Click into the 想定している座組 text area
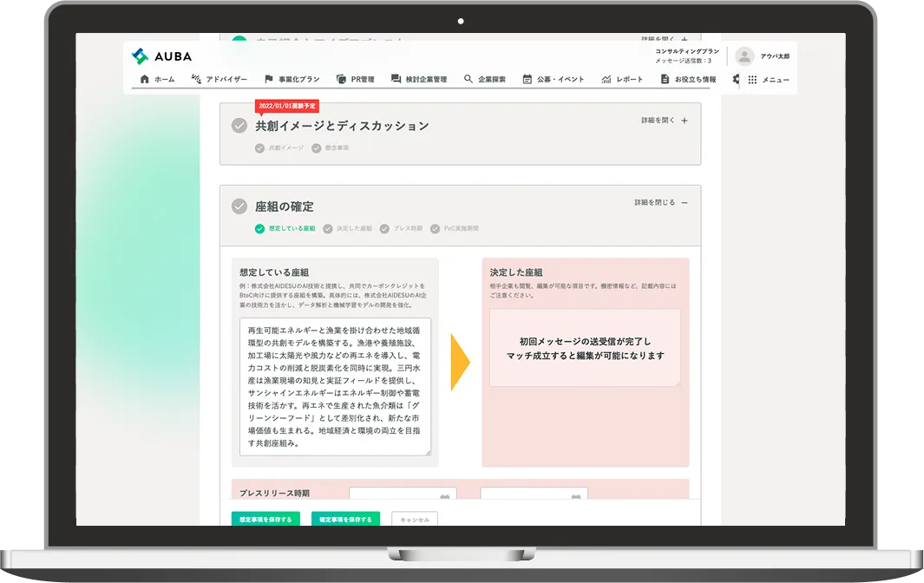The image size is (924, 583). click(335, 386)
